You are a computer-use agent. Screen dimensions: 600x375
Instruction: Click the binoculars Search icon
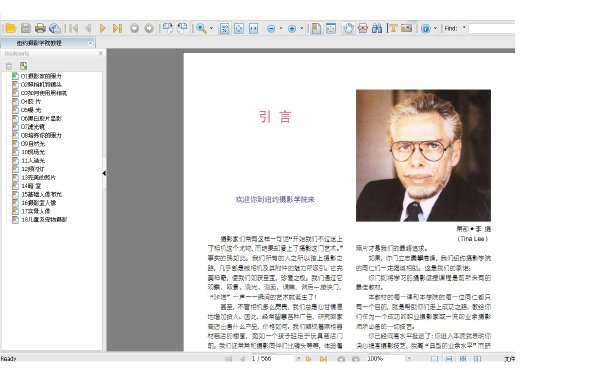[x=377, y=28]
